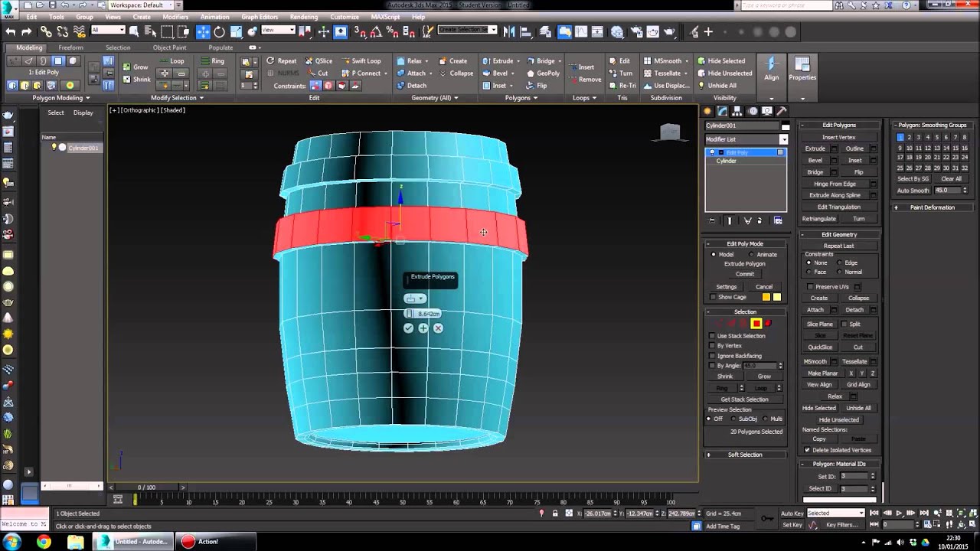Select Polygon level in Selection rollout

pos(756,324)
